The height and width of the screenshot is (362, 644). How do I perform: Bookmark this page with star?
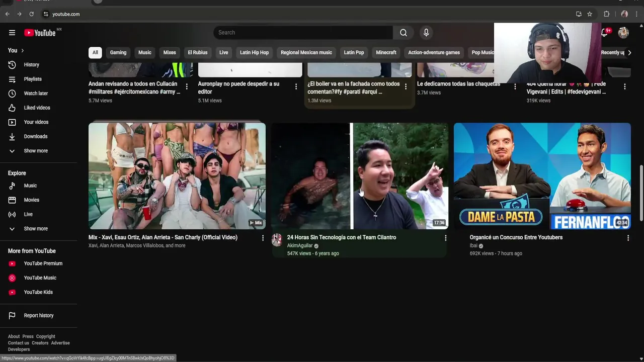[x=590, y=14]
